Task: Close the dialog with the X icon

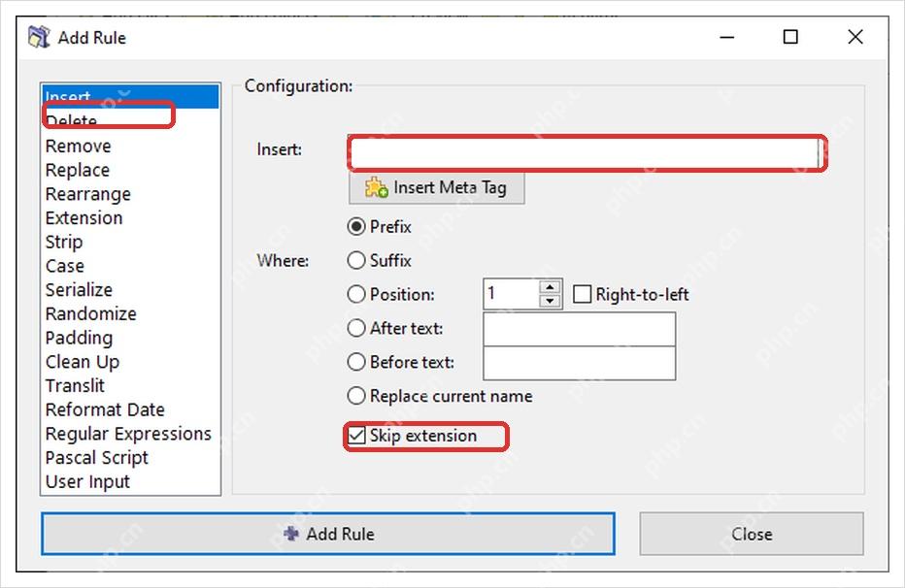Action: (855, 38)
